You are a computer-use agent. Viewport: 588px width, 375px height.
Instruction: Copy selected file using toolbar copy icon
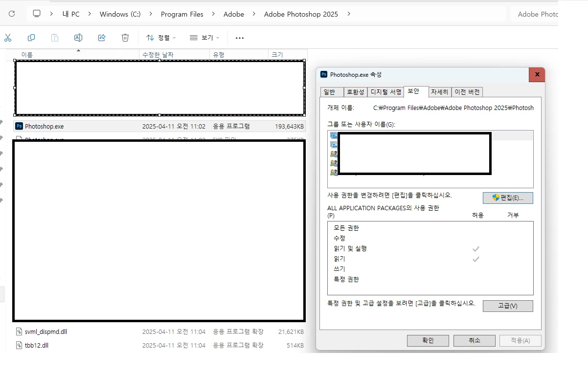point(31,38)
